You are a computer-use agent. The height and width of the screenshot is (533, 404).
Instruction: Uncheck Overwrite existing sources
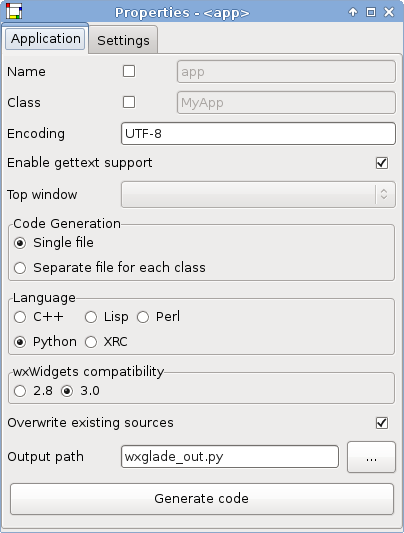(x=382, y=423)
